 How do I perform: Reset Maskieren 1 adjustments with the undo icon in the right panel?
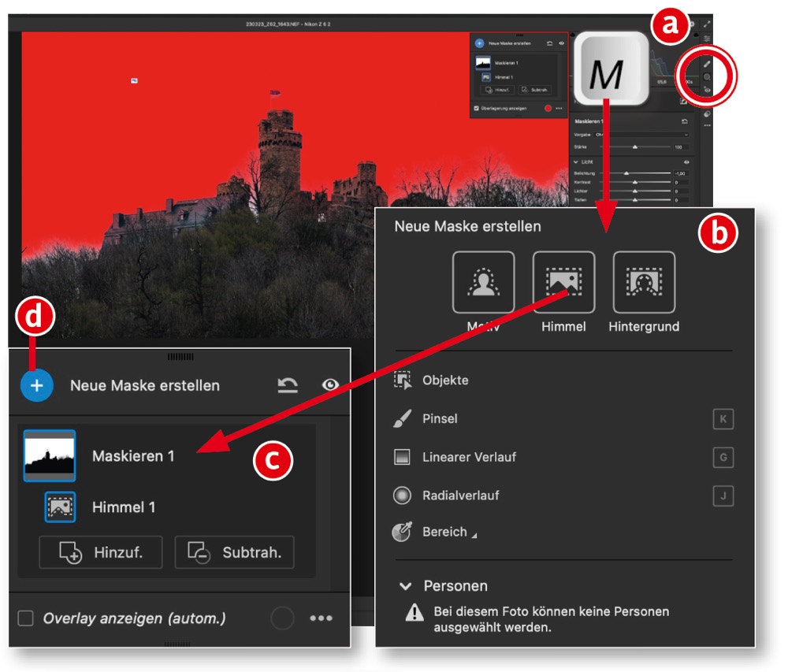[x=684, y=121]
